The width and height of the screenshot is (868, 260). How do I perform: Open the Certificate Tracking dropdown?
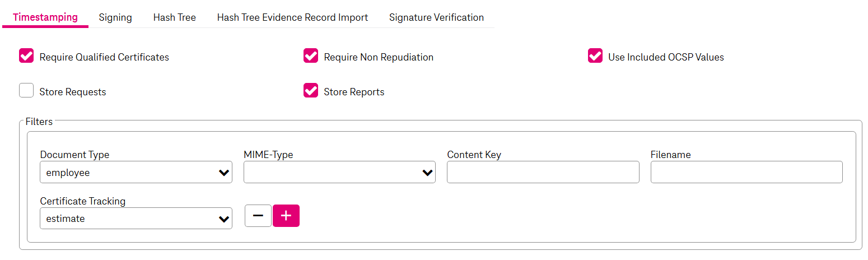pyautogui.click(x=136, y=219)
